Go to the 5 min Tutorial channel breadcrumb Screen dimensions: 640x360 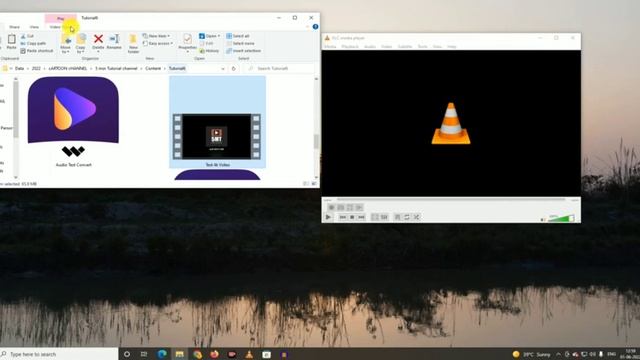116,69
